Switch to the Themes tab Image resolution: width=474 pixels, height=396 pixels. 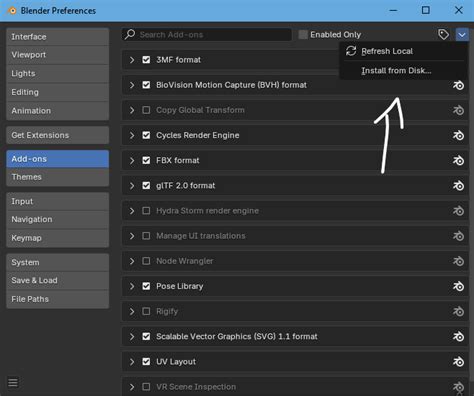(58, 177)
